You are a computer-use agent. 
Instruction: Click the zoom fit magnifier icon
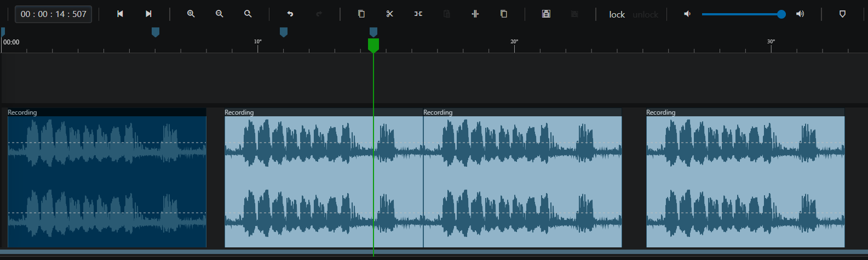click(248, 14)
